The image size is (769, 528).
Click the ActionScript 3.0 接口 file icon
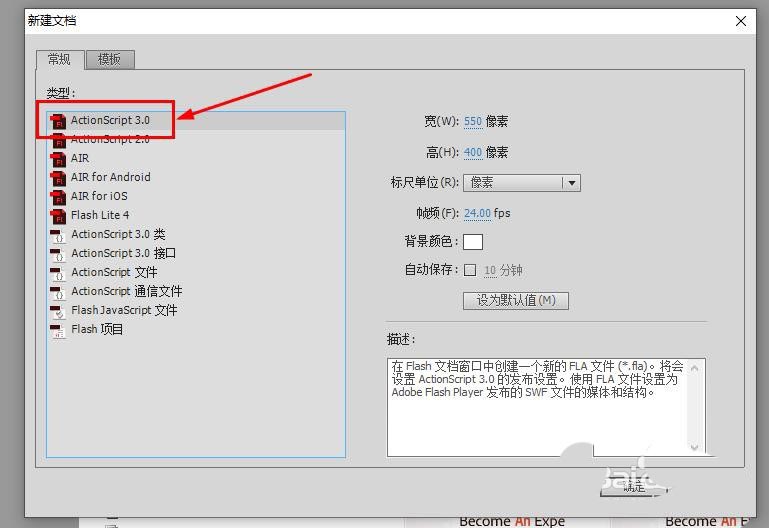[58, 254]
